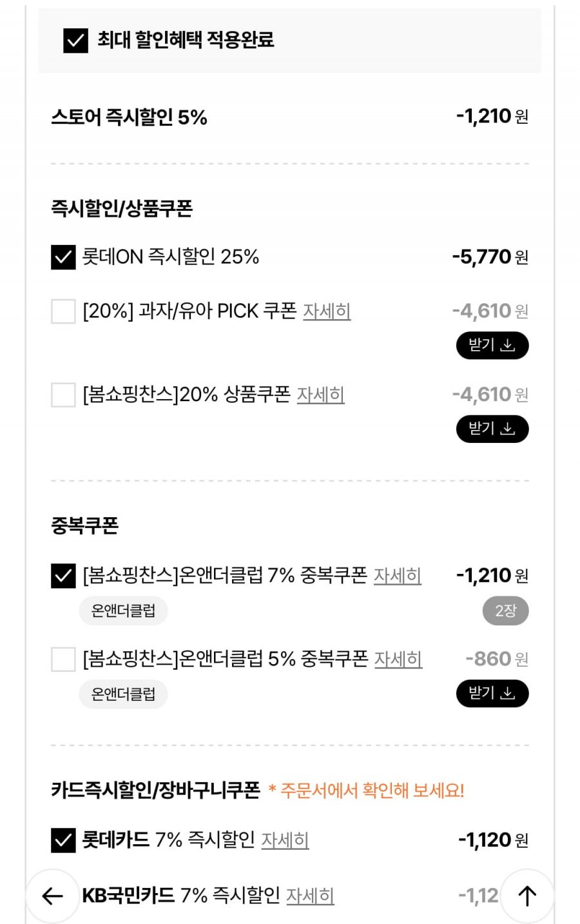Tap the scroll-to-top arrow icon

tap(527, 896)
